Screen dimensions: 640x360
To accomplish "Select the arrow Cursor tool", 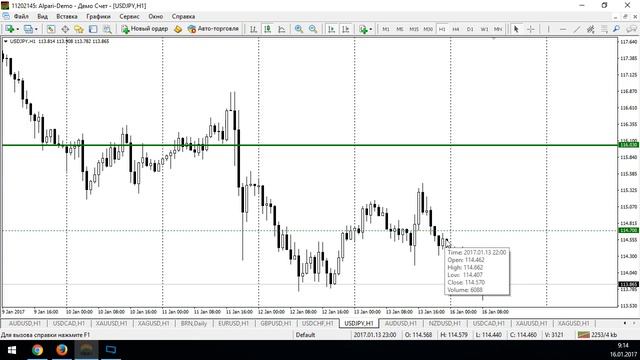I will [516, 29].
